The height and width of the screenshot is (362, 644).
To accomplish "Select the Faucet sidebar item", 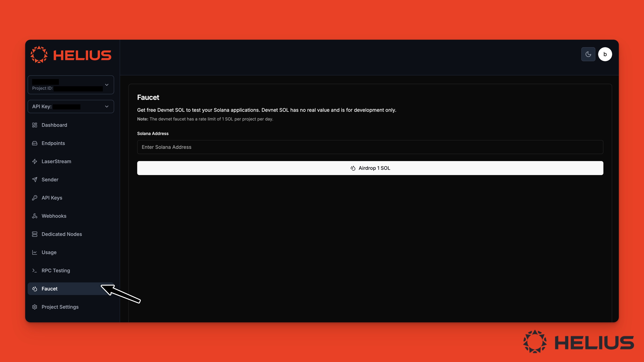I will coord(50,289).
